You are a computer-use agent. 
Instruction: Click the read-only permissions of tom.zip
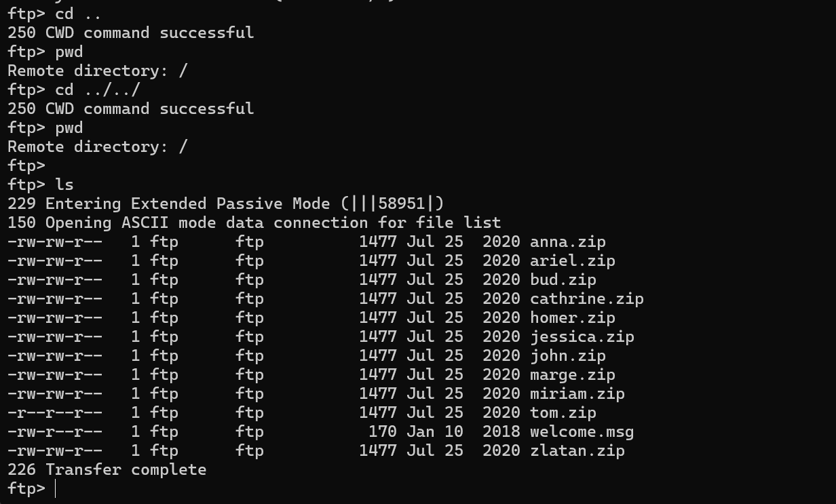pyautogui.click(x=54, y=413)
